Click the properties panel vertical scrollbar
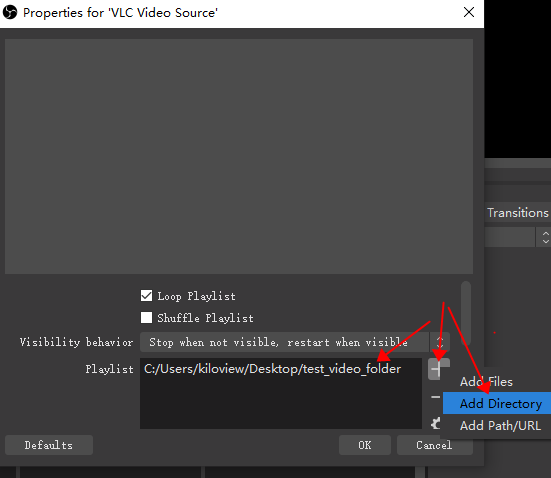 point(466,313)
